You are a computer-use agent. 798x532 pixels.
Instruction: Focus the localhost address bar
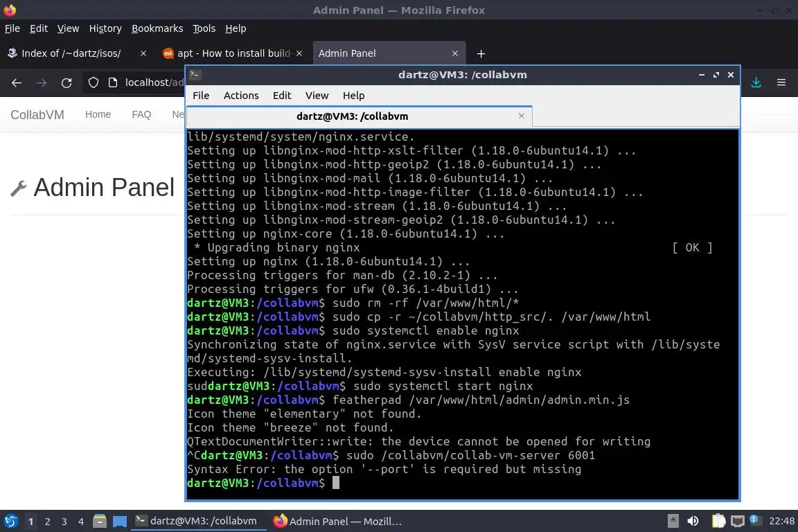(154, 82)
